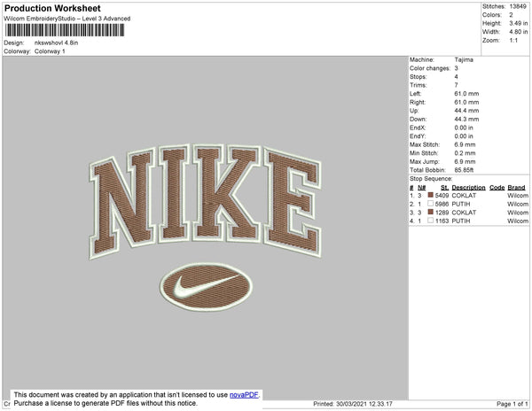The image size is (532, 411).
Task: Select the Colors value 2
Action: (x=511, y=15)
